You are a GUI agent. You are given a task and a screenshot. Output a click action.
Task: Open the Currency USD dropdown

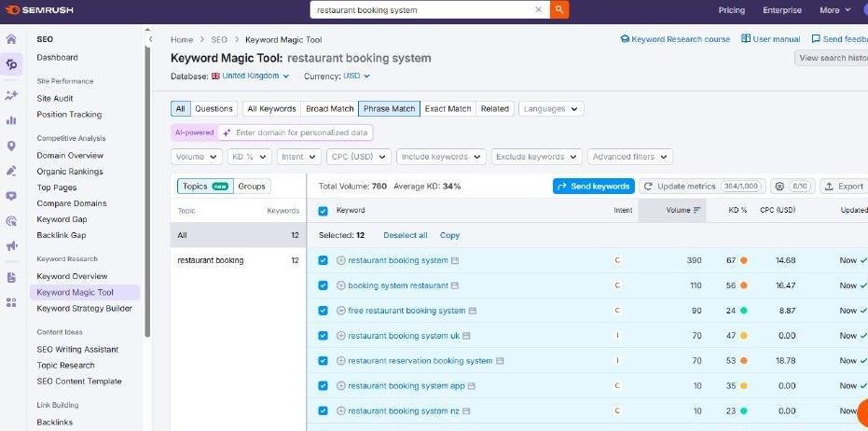tap(356, 76)
